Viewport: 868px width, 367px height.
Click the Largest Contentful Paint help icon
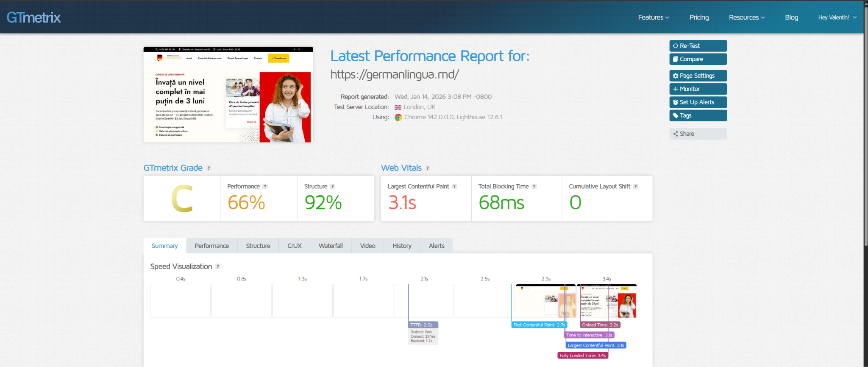coord(454,187)
